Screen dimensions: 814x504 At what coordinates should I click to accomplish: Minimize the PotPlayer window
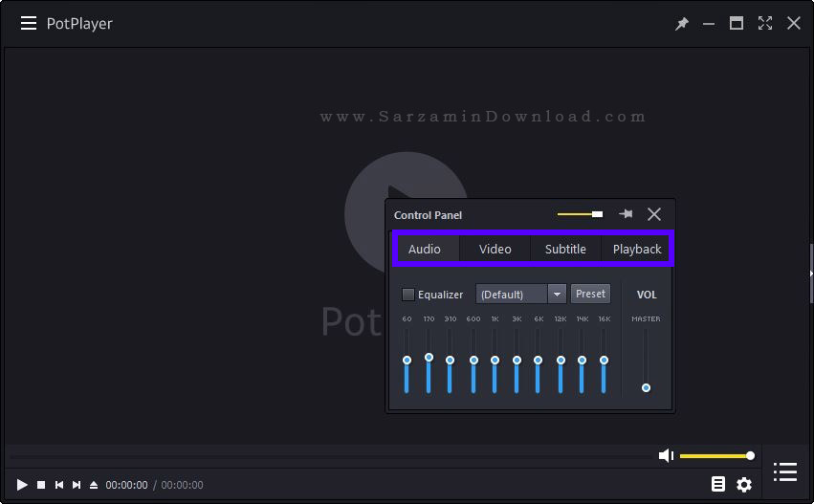(709, 24)
